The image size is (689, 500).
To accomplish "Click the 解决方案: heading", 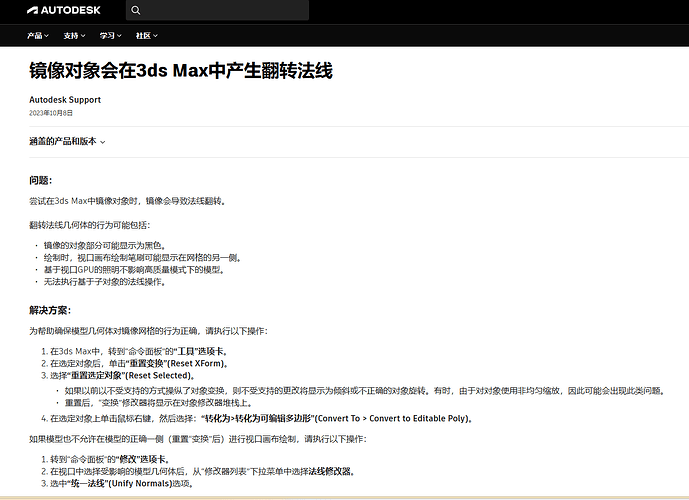I will [x=50, y=310].
